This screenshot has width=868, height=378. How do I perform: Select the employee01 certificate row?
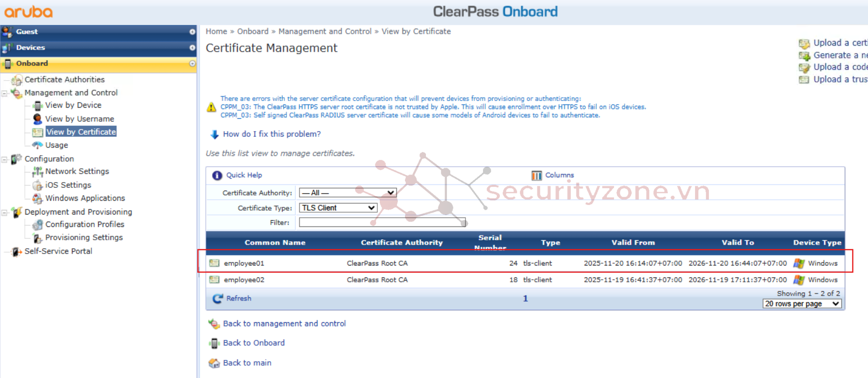(525, 263)
